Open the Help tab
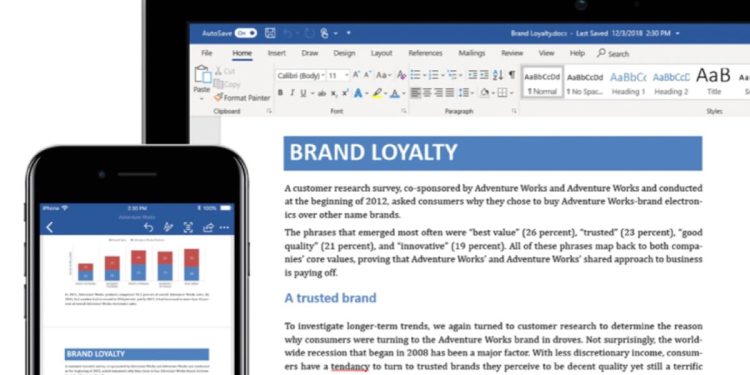The width and height of the screenshot is (750, 375). click(x=577, y=53)
